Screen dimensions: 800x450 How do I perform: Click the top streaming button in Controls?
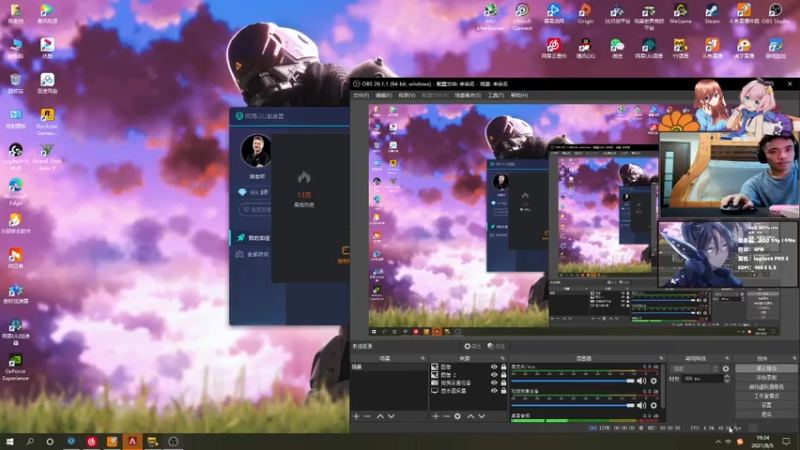766,368
